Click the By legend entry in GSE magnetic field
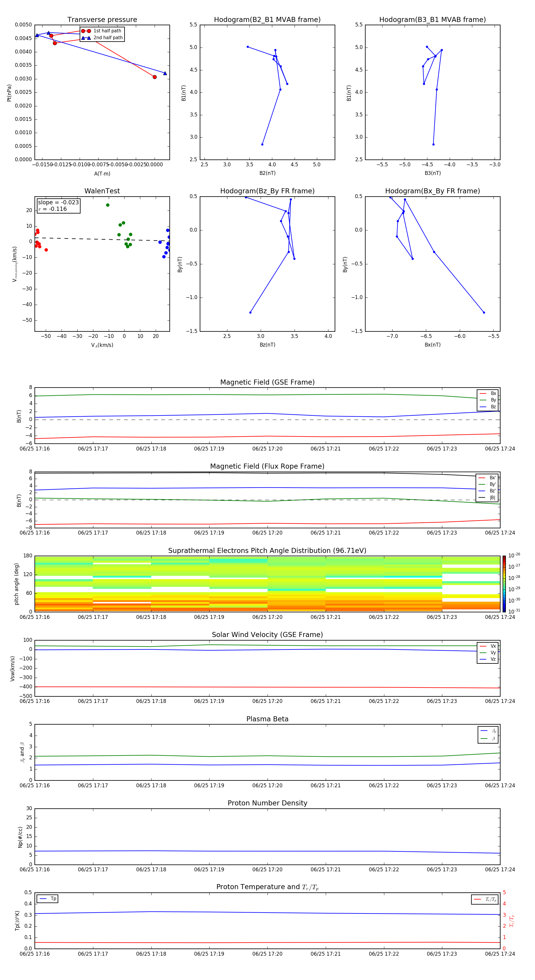Image resolution: width=535 pixels, height=980 pixels. (488, 400)
